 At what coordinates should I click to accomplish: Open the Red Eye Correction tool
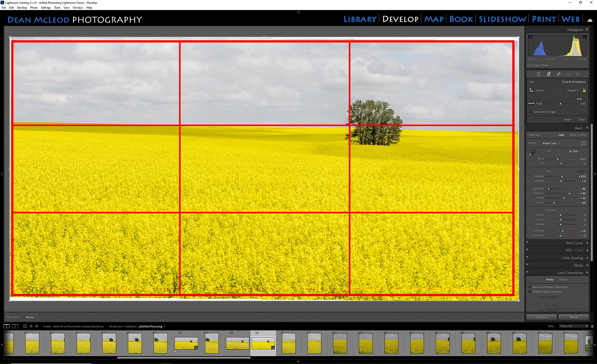point(569,74)
